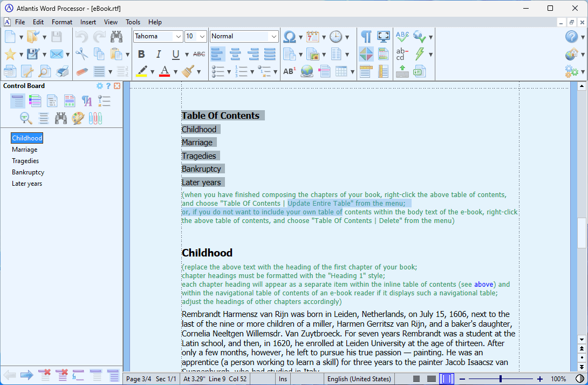Toggle Underline formatting
The image size is (588, 385).
pyautogui.click(x=176, y=54)
